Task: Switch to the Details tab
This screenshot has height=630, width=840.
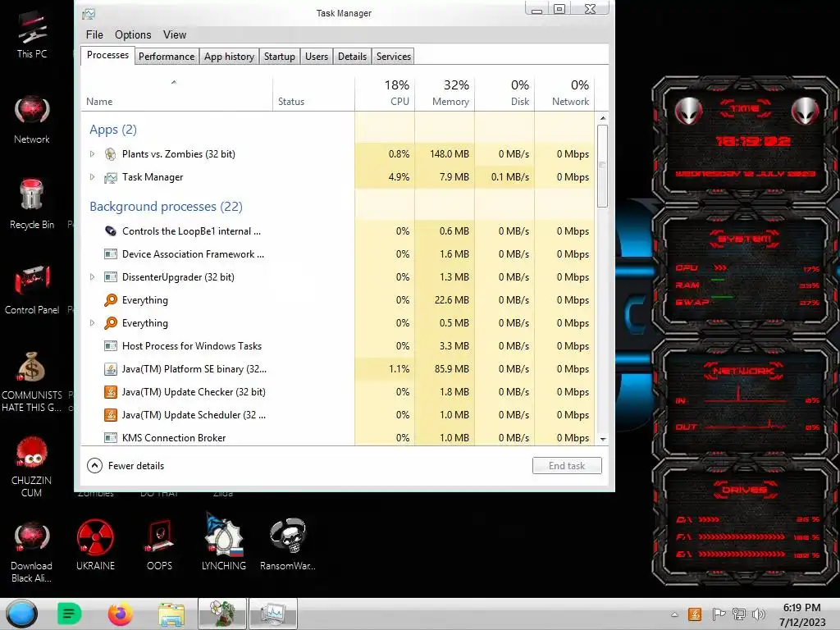Action: pyautogui.click(x=353, y=57)
